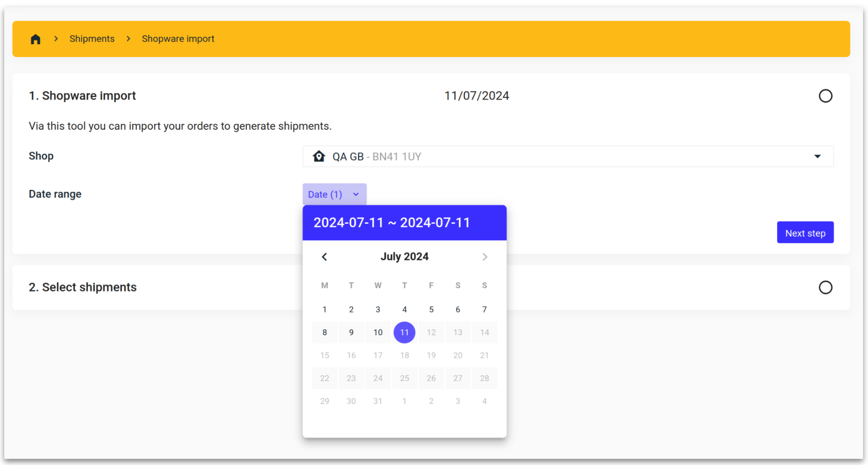Screen dimensions: 868x465
Task: Click the shop house icon beside QA GB
Action: [319, 156]
